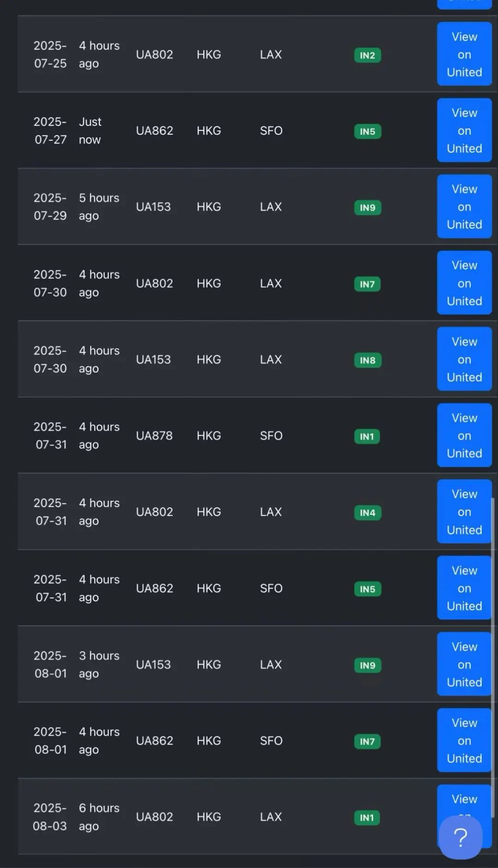498x868 pixels.
Task: Click View on United for 08-01 UA862
Action: click(464, 741)
